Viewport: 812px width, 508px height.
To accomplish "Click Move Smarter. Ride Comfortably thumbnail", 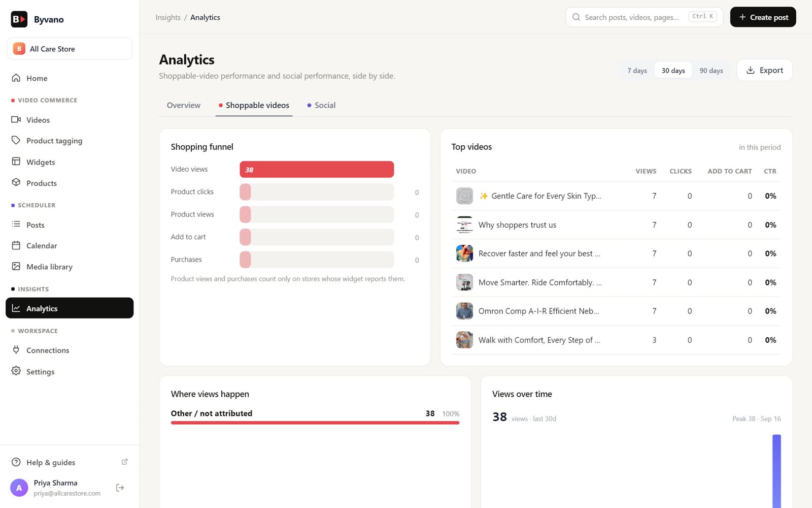I will 464,282.
